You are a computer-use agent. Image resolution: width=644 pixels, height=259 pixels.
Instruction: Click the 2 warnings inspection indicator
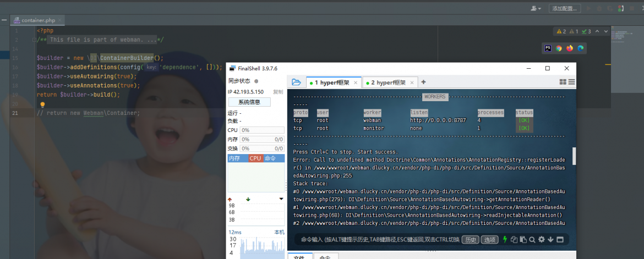pyautogui.click(x=561, y=31)
